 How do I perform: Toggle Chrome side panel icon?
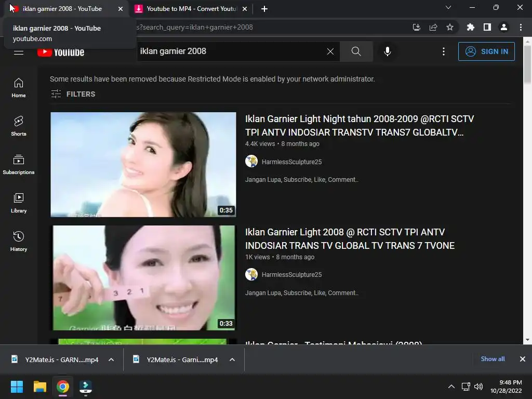pos(487,27)
